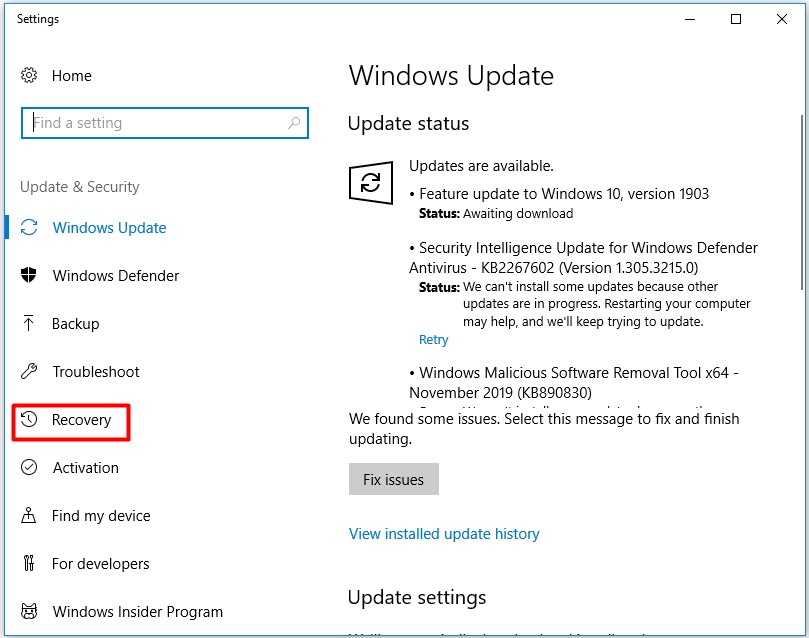
Task: Click the Fix issues button
Action: [x=394, y=479]
